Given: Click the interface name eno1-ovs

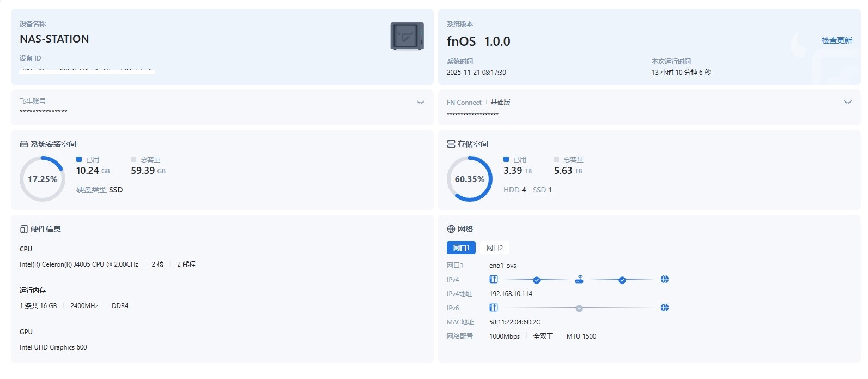Looking at the screenshot, I should (x=503, y=266).
